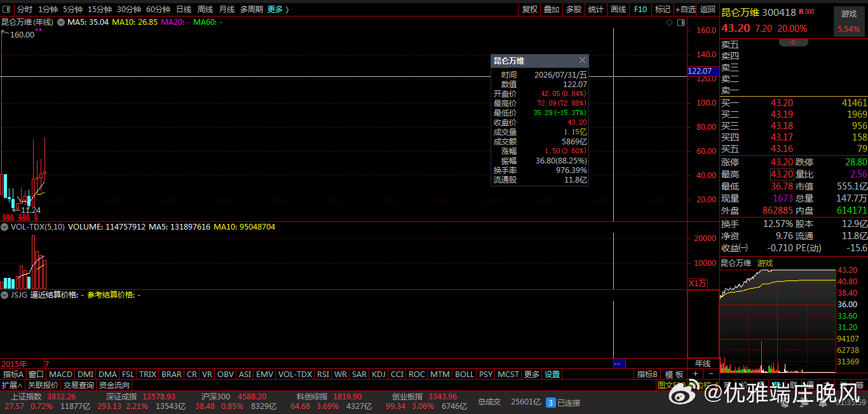Screen dimensions: 868x414
Task: Open the JSJG indicator settings dropdown
Action: point(4,295)
